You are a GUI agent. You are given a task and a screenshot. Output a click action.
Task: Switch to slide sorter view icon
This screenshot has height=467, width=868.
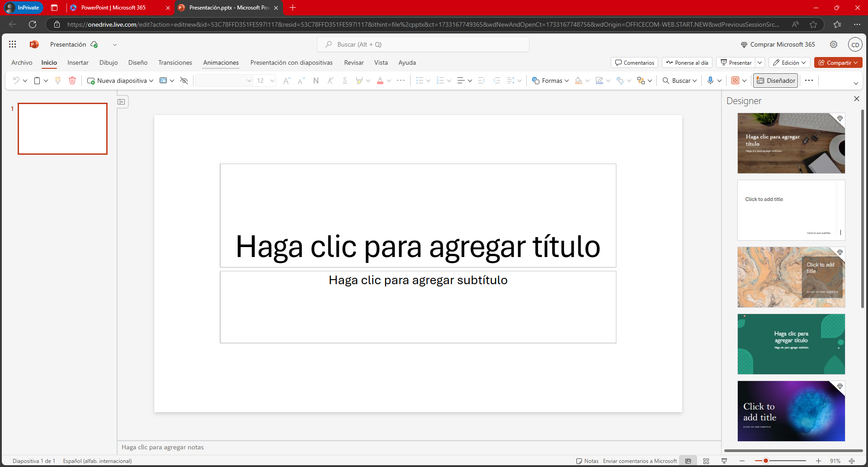click(706, 461)
